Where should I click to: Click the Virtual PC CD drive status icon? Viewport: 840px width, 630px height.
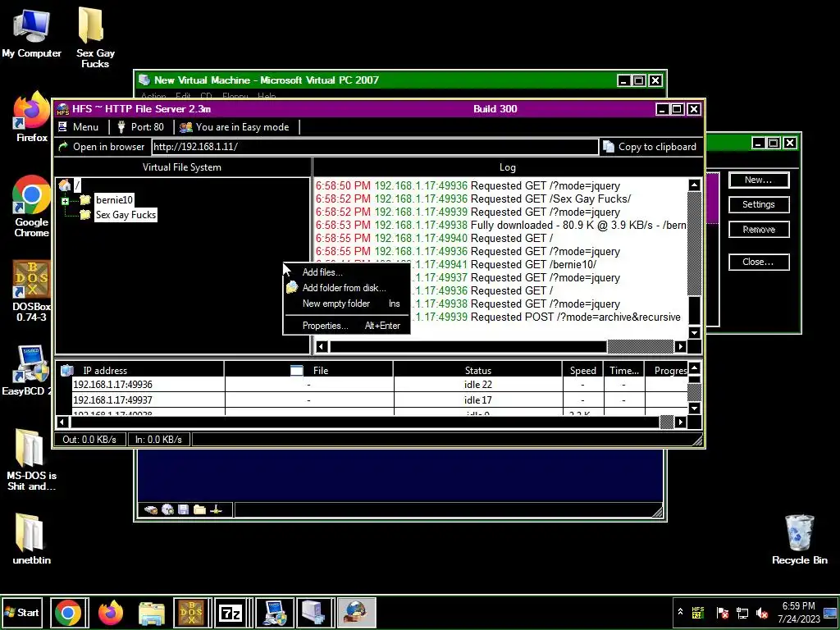(x=167, y=509)
